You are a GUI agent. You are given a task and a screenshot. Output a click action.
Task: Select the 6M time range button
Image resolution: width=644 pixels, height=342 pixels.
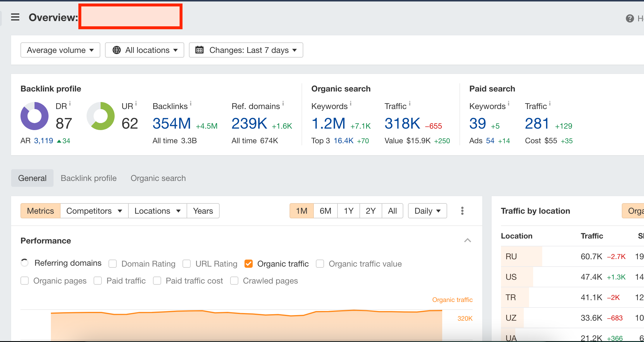[x=325, y=211]
